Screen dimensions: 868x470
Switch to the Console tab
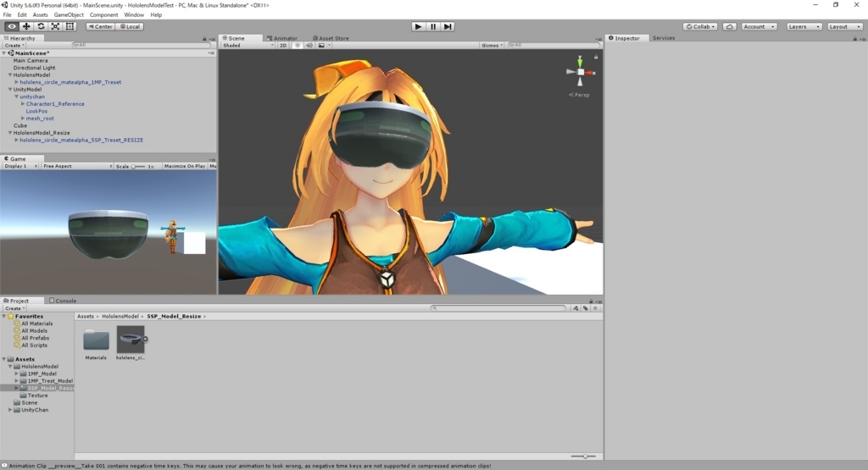point(63,301)
